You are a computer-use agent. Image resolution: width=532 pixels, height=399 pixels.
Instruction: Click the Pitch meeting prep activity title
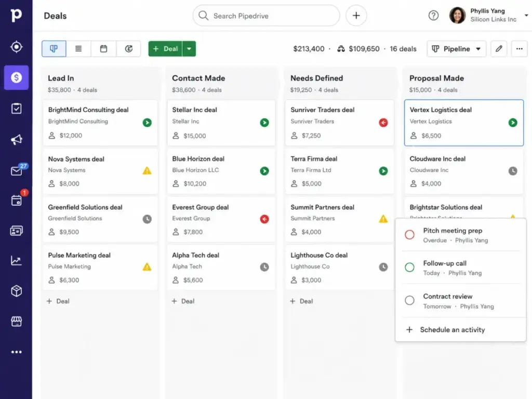(x=453, y=231)
